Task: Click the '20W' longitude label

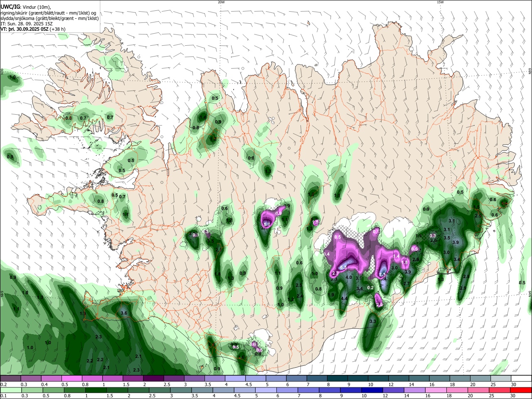Action: [221, 2]
